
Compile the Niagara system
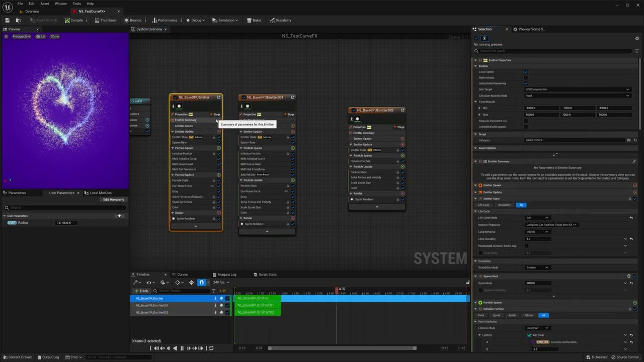click(73, 20)
